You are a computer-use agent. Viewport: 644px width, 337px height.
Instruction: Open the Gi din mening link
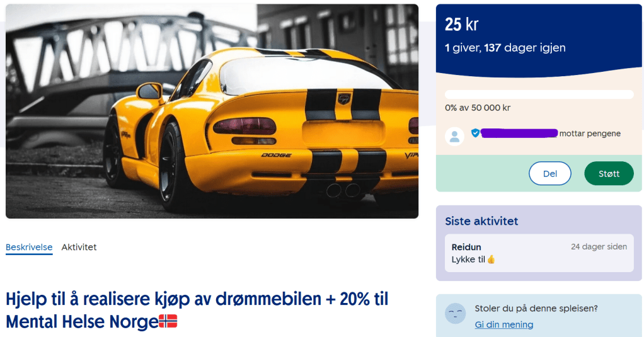point(504,324)
